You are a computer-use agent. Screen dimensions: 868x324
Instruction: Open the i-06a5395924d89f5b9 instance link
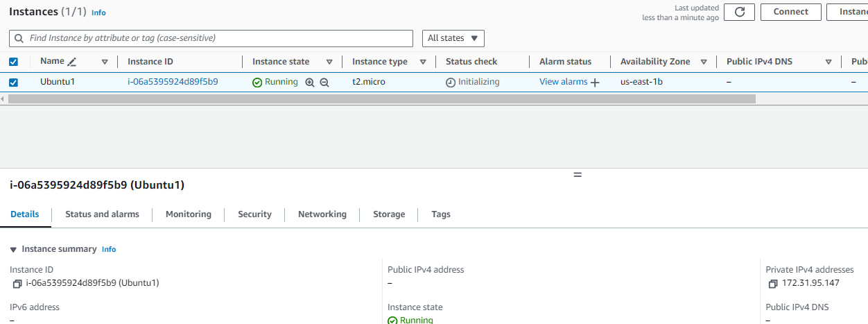click(173, 82)
